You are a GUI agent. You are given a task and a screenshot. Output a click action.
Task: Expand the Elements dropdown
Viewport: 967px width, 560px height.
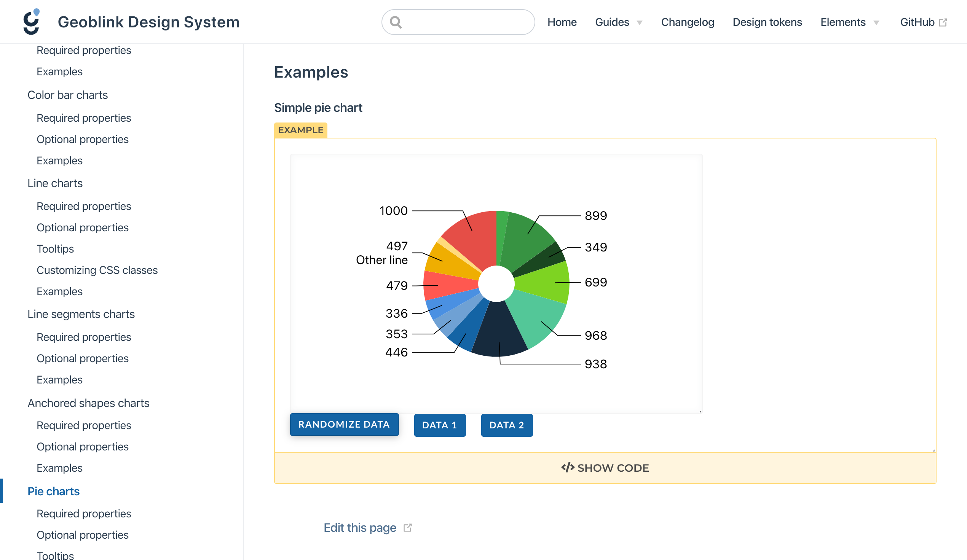(843, 22)
